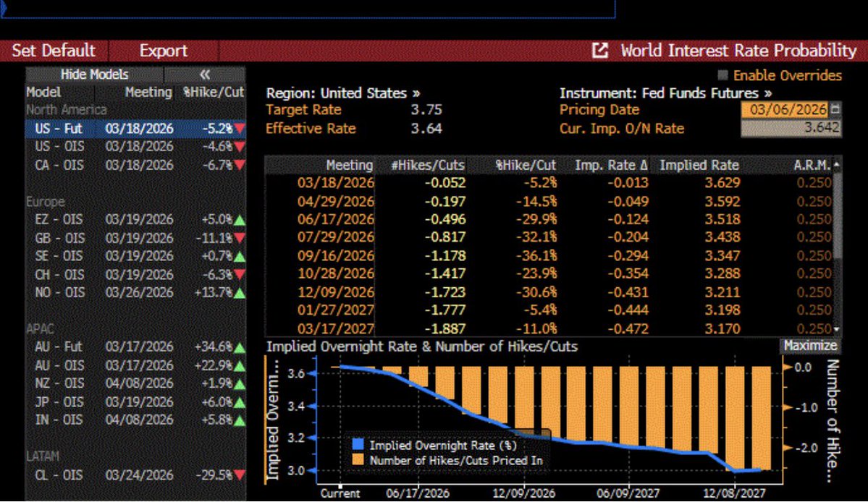Enable the Overrides checkbox

click(722, 75)
